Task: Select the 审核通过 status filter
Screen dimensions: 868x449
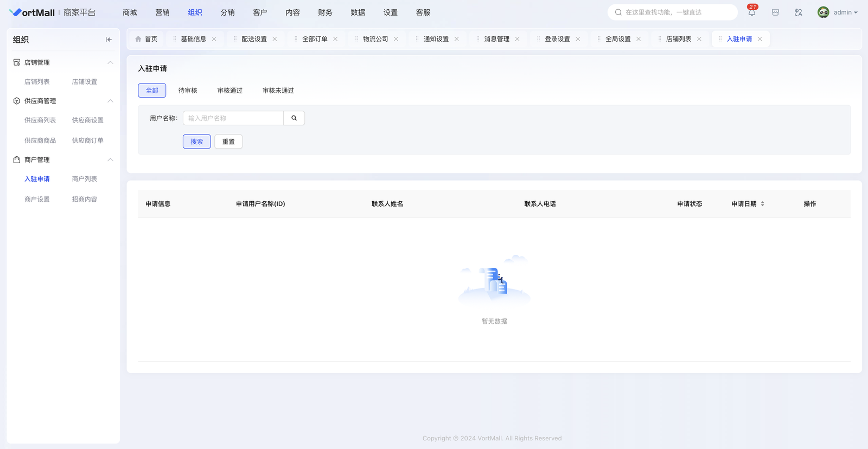Action: click(x=229, y=91)
